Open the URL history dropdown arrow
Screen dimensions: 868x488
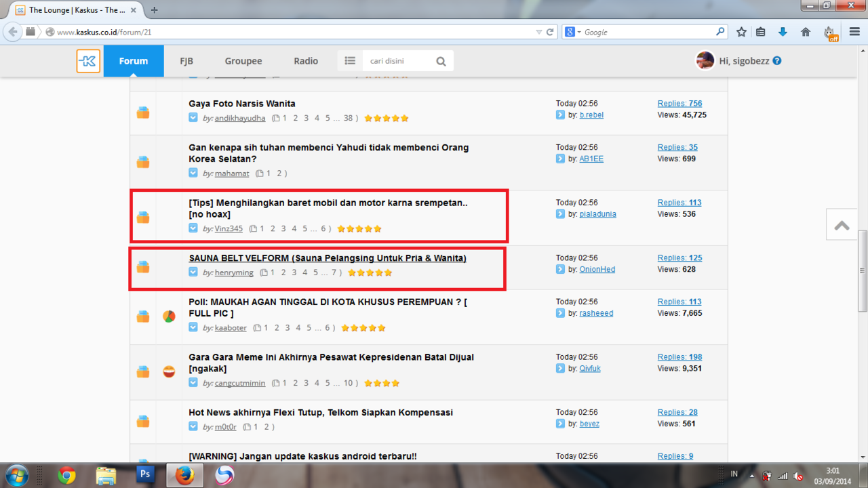(x=539, y=32)
